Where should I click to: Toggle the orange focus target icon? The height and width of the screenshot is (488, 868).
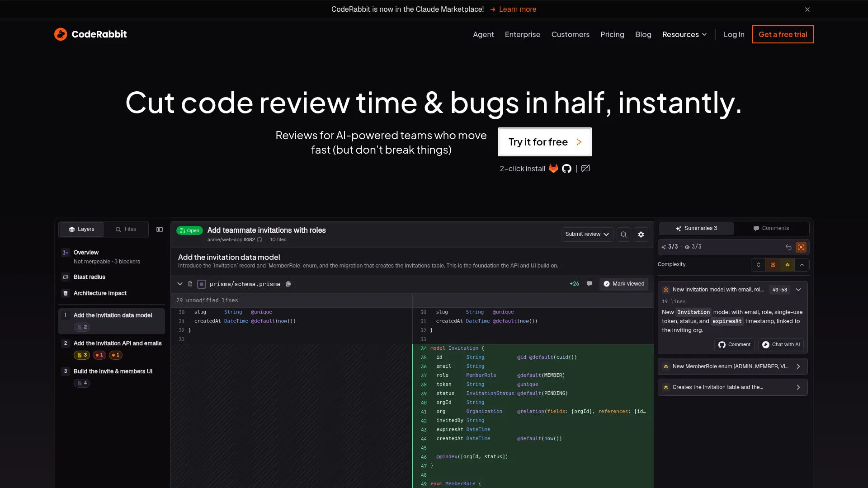(x=801, y=247)
